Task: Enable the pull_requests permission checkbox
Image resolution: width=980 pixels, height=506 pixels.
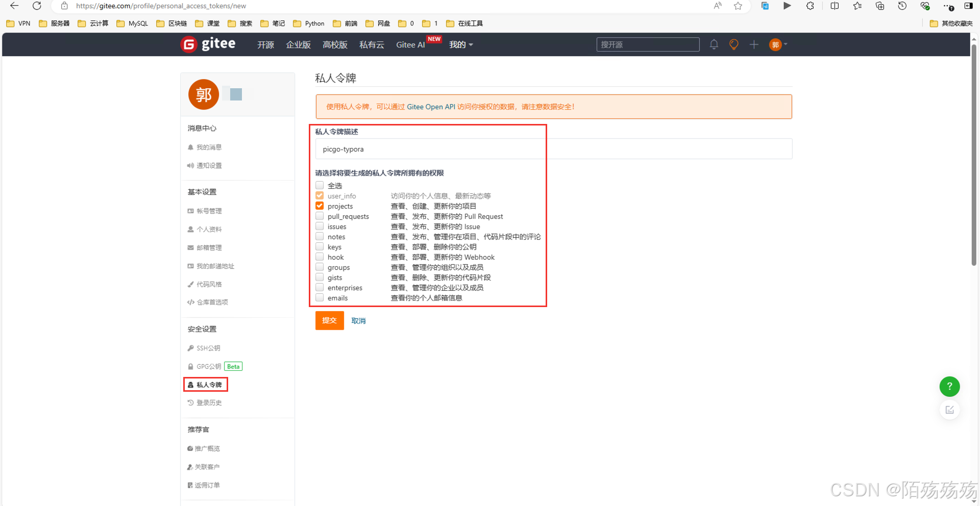Action: coord(320,216)
